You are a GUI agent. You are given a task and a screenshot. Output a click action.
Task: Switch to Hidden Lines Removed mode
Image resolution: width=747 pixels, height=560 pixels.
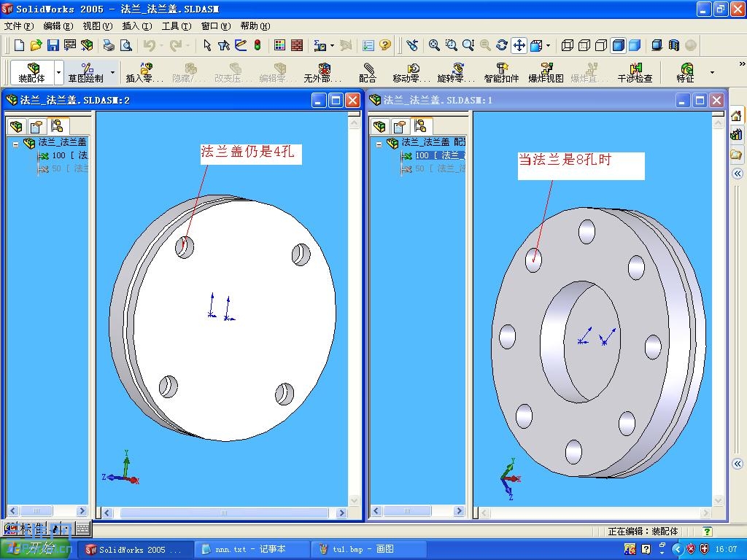point(601,45)
